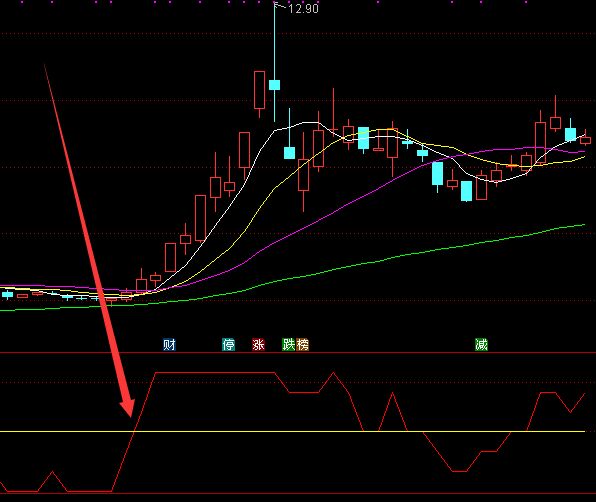Viewport: 596px width, 502px height.
Task: Open the green 跌 limit-down marker
Action: pos(288,345)
